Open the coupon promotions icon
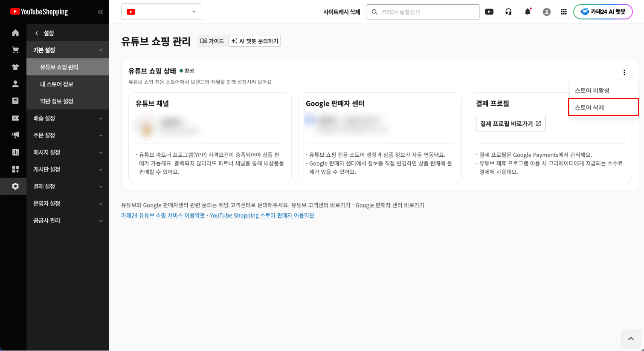This screenshot has height=351, width=644. pos(15,118)
